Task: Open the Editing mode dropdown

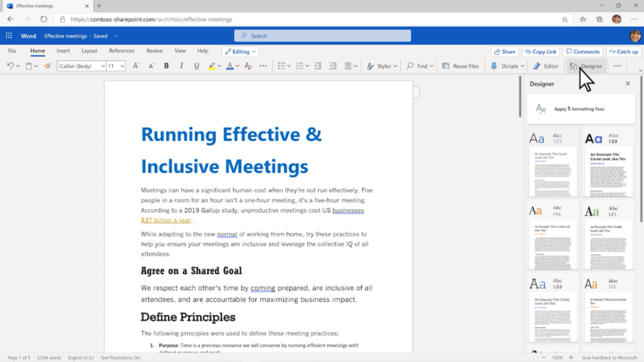Action: [x=240, y=51]
